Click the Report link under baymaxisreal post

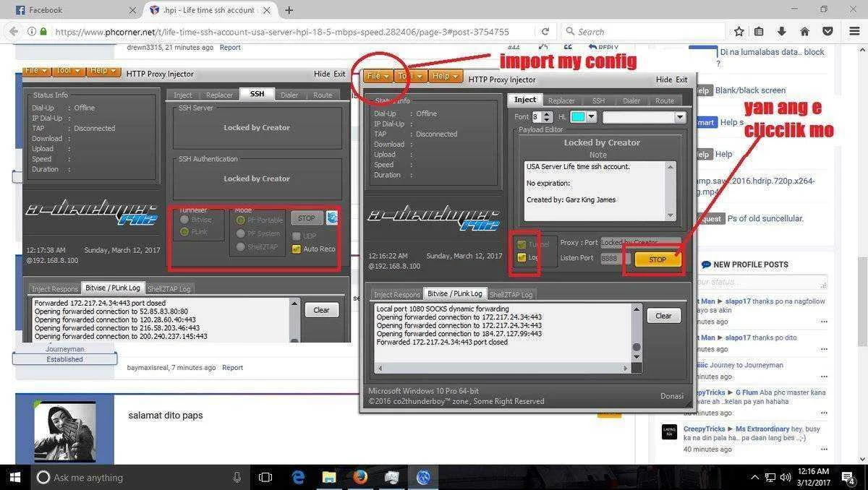pos(232,367)
